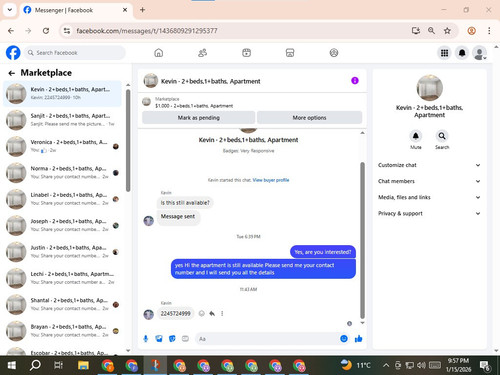Open the Norma conversation
This screenshot has height=375, width=500.
click(63, 172)
